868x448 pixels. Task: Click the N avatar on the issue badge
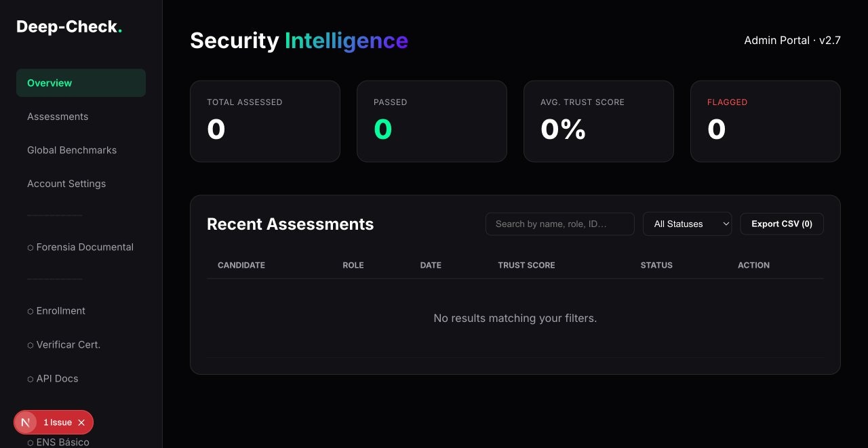(x=26, y=422)
